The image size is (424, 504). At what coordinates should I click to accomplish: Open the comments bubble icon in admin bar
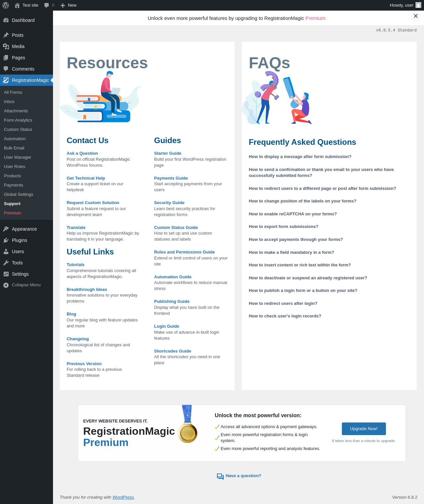47,5
